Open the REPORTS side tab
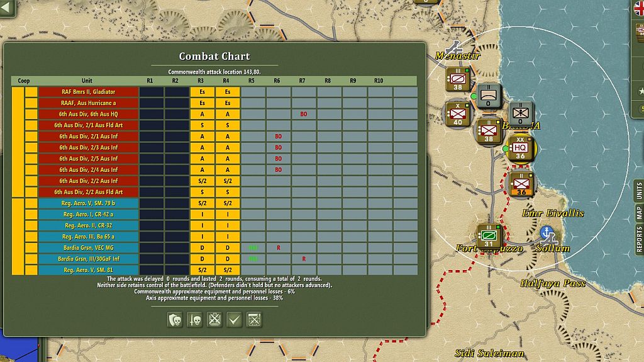 (x=639, y=239)
